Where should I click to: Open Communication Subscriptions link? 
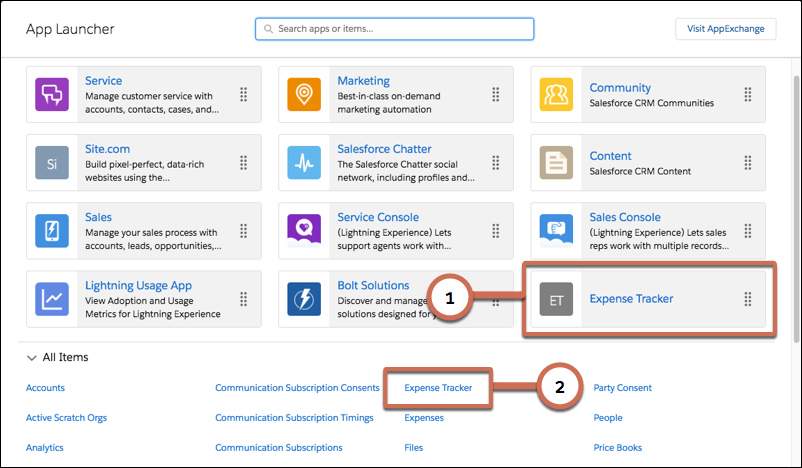pyautogui.click(x=279, y=448)
